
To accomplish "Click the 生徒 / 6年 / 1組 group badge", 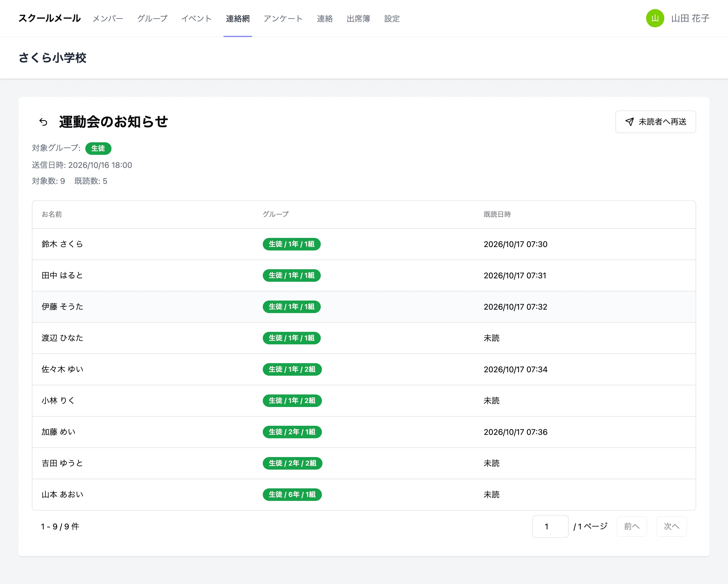I will (x=292, y=494).
